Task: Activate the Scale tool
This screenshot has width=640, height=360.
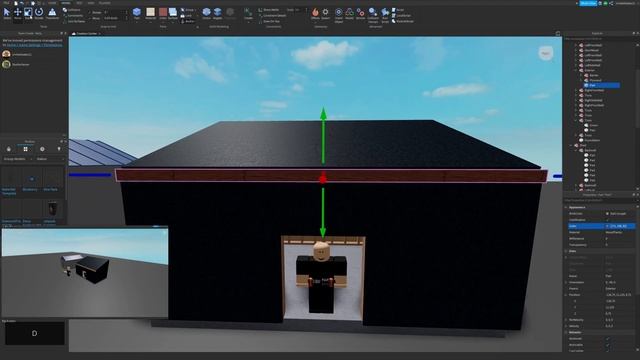Action: (28, 13)
